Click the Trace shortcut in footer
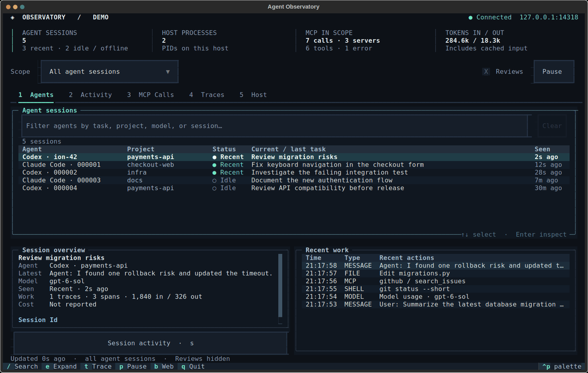Image resolution: width=588 pixels, height=373 pixels. [98, 367]
